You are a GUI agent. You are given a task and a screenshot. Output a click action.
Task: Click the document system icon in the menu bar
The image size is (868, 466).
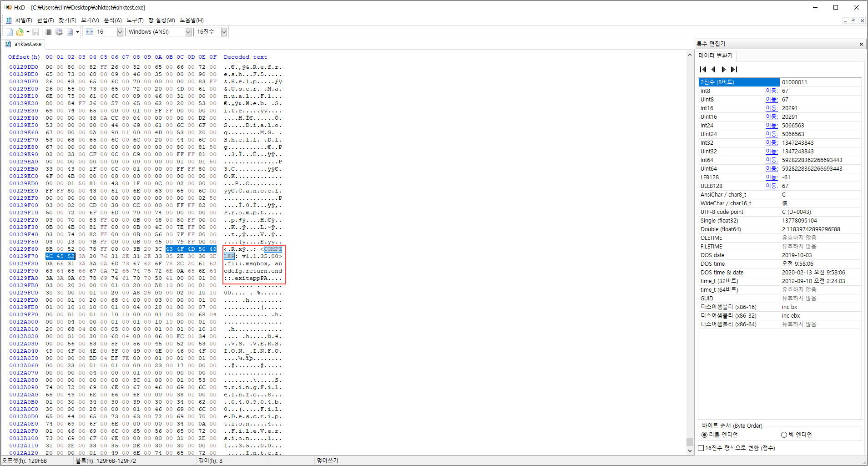coord(8,20)
